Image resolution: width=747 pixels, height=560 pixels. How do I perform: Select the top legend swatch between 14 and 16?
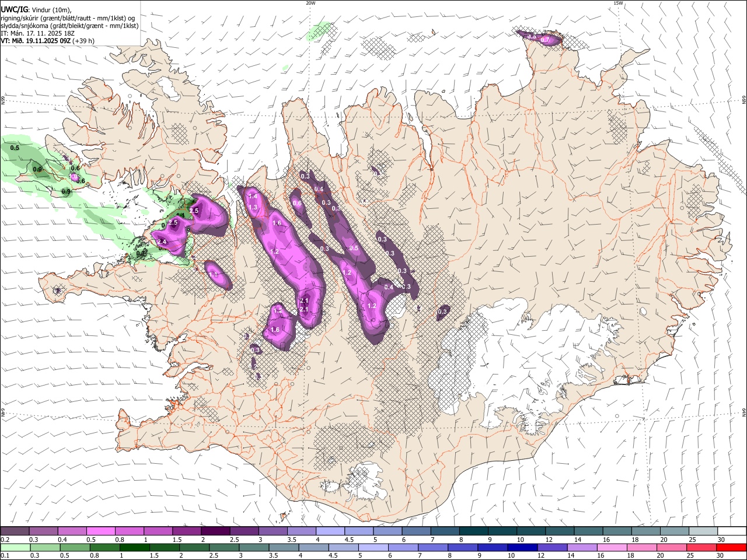pos(589,531)
